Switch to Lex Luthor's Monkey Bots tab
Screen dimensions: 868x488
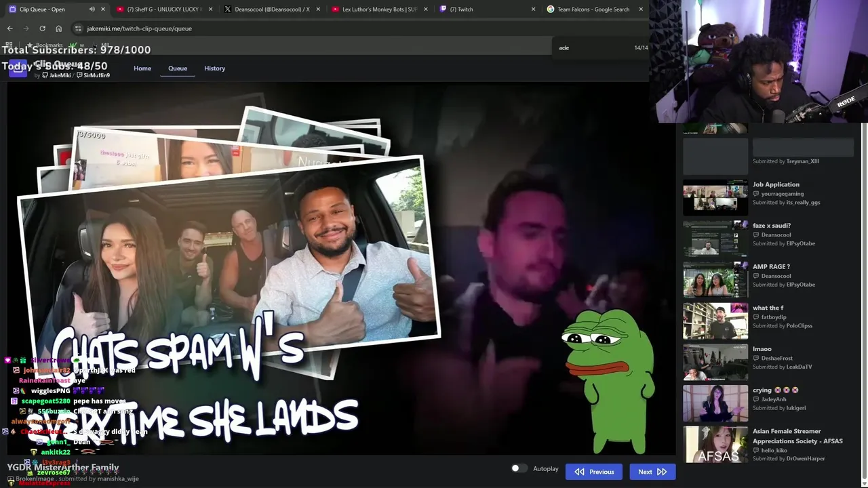[x=380, y=9]
